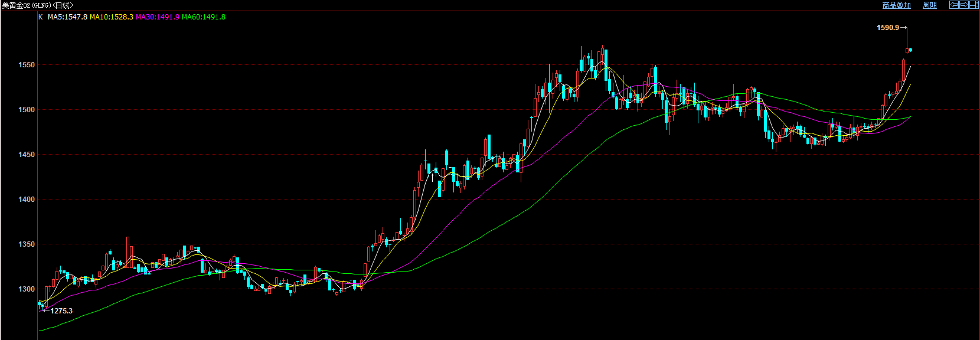Click the 1590.9 high price marker
This screenshot has height=340, width=980.
[x=888, y=28]
